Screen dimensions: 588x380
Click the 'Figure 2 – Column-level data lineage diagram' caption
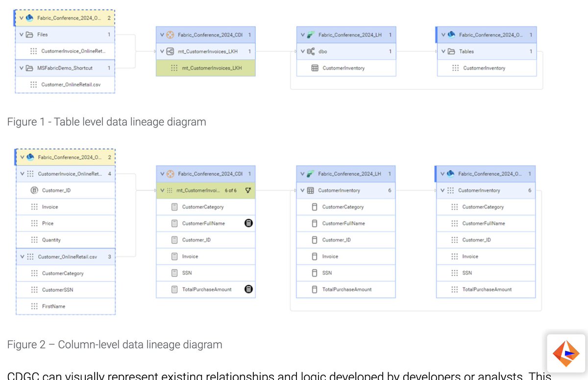point(115,345)
